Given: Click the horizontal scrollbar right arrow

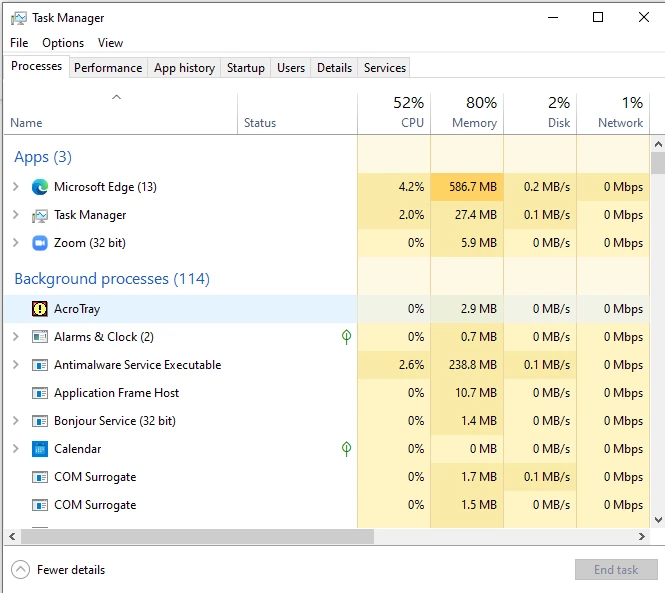Looking at the screenshot, I should (642, 537).
